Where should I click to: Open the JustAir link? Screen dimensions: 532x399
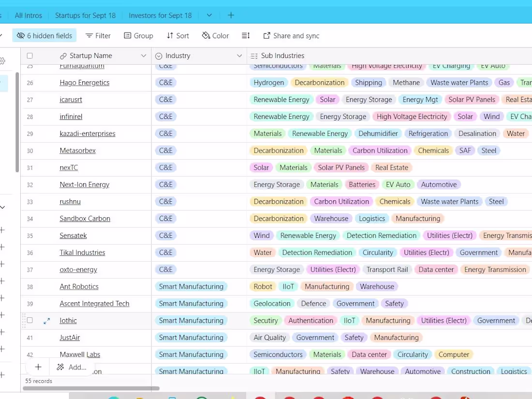pos(70,337)
